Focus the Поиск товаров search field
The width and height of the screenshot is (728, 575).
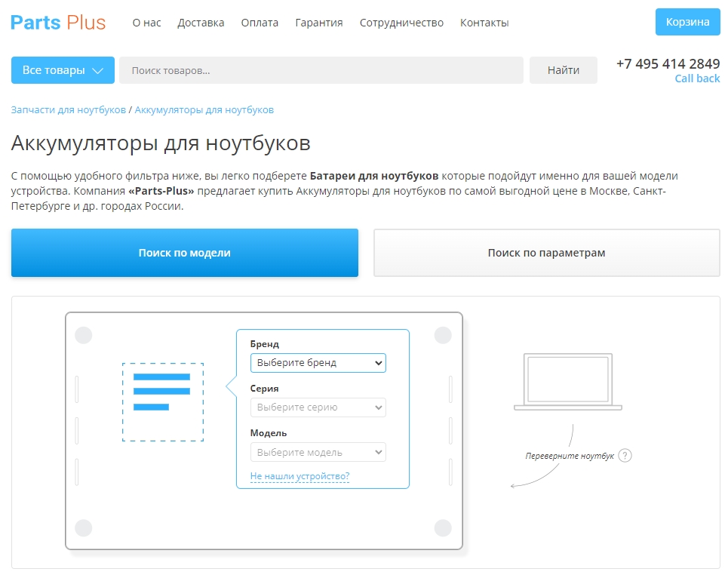click(x=321, y=70)
